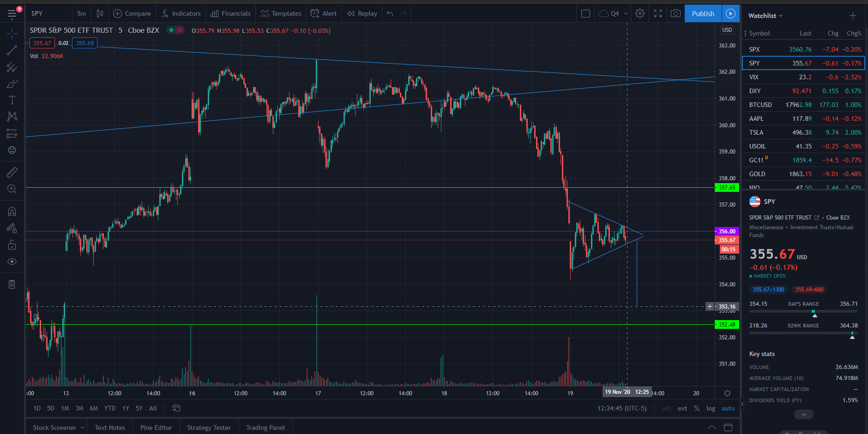
Task: Toggle Magnet mode in the left toolbar
Action: 12,211
